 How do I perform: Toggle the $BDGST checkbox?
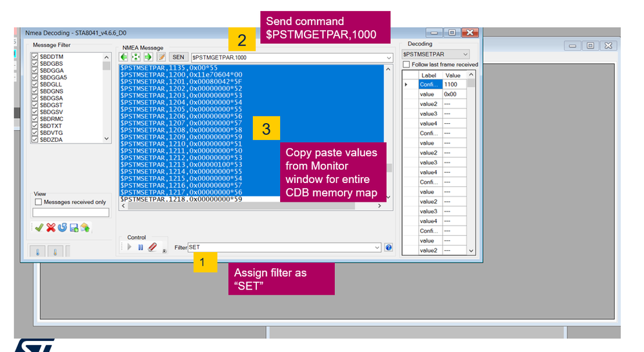pyautogui.click(x=35, y=105)
